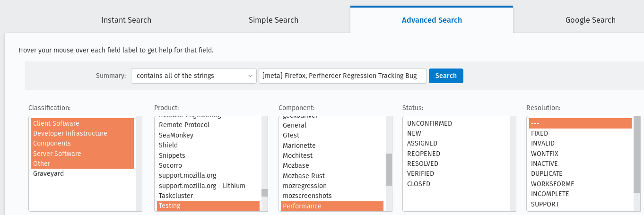Select RESOLVED in the Status list
Image resolution: width=644 pixels, height=215 pixels.
point(422,163)
